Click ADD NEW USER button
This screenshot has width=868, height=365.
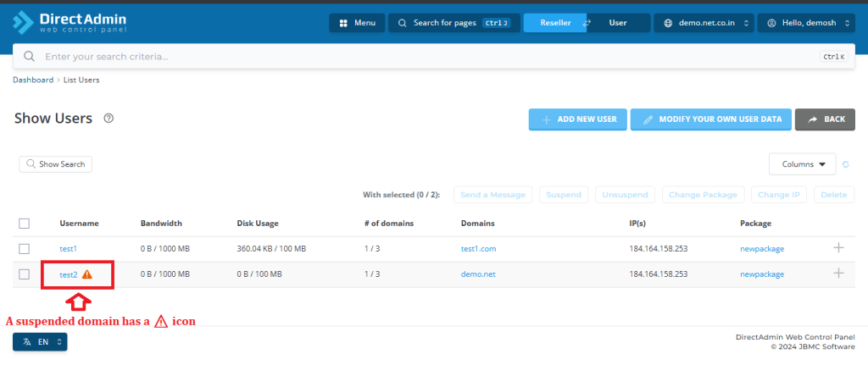[577, 119]
